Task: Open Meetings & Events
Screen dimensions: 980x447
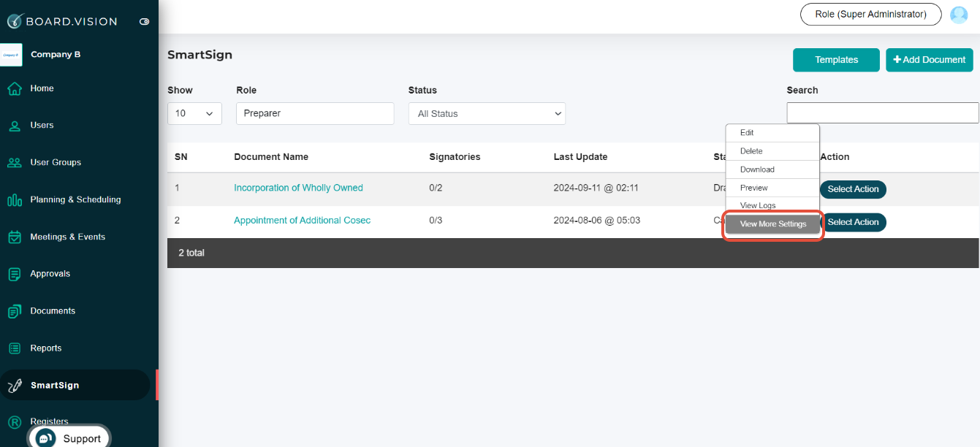Action: [67, 237]
